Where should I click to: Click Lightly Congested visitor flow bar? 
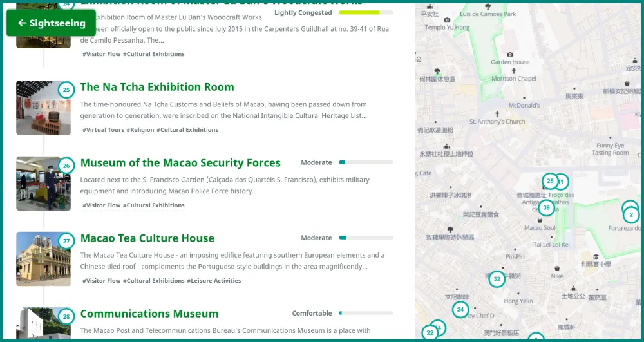366,13
